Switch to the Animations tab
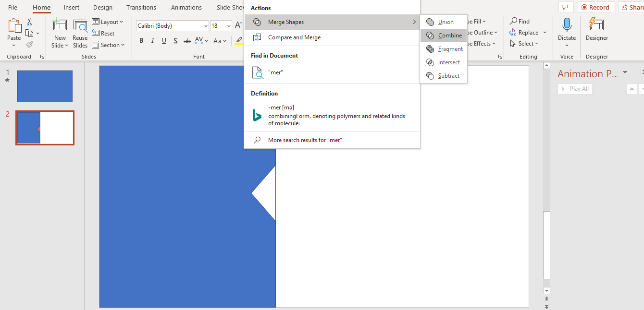The height and width of the screenshot is (310, 644). tap(186, 7)
